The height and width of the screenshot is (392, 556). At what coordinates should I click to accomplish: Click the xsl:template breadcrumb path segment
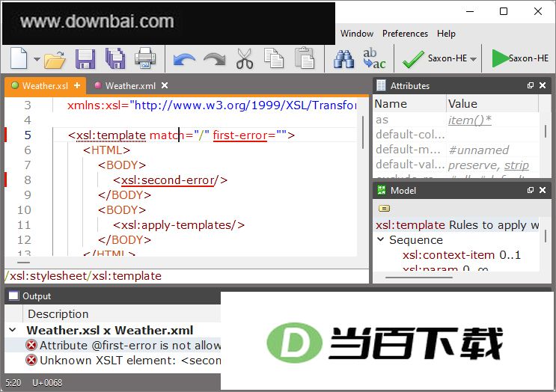pyautogui.click(x=126, y=276)
